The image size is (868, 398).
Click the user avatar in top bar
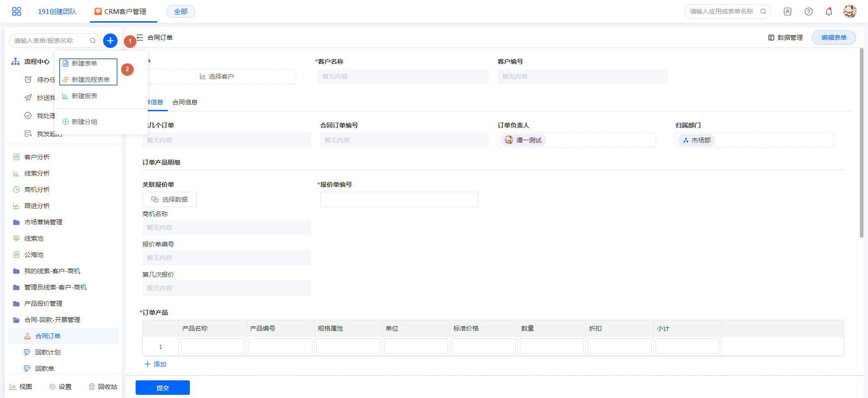[x=849, y=11]
